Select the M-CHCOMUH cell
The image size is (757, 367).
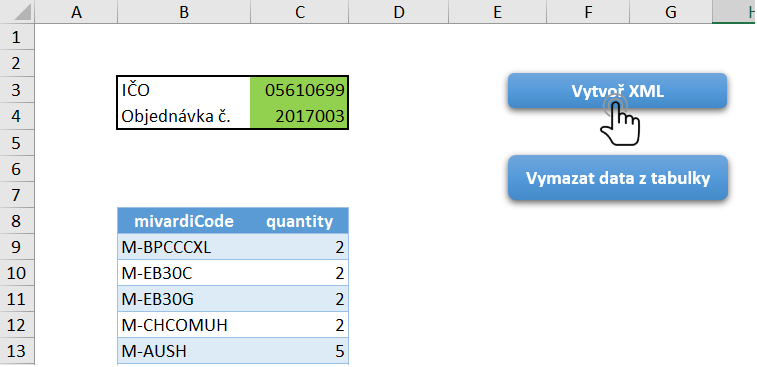point(184,325)
